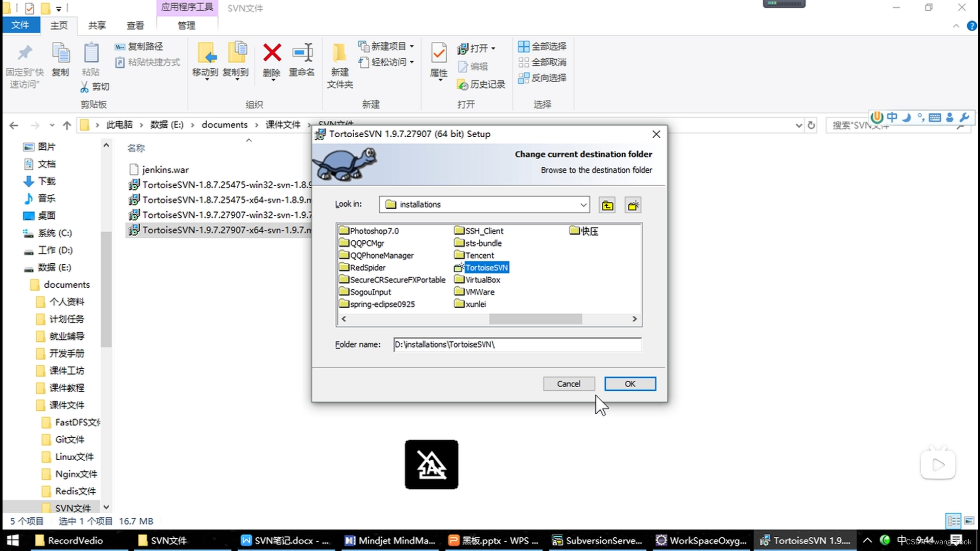The height and width of the screenshot is (551, 980).
Task: Select the RedSpider folder
Action: click(362, 267)
